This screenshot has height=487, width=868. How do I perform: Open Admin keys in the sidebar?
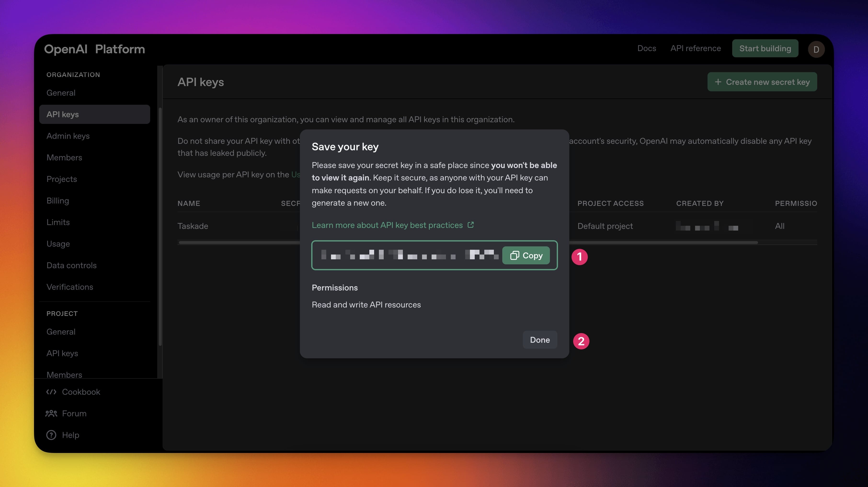coord(68,136)
